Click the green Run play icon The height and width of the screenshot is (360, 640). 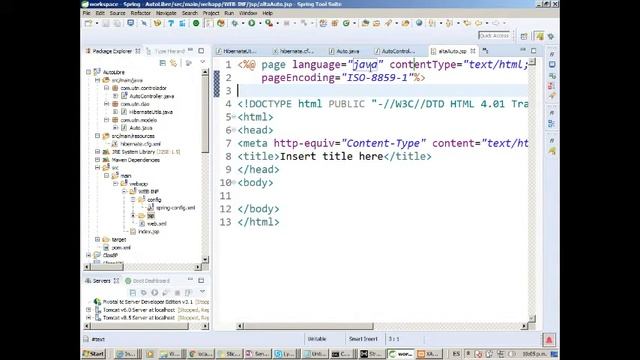click(251, 23)
